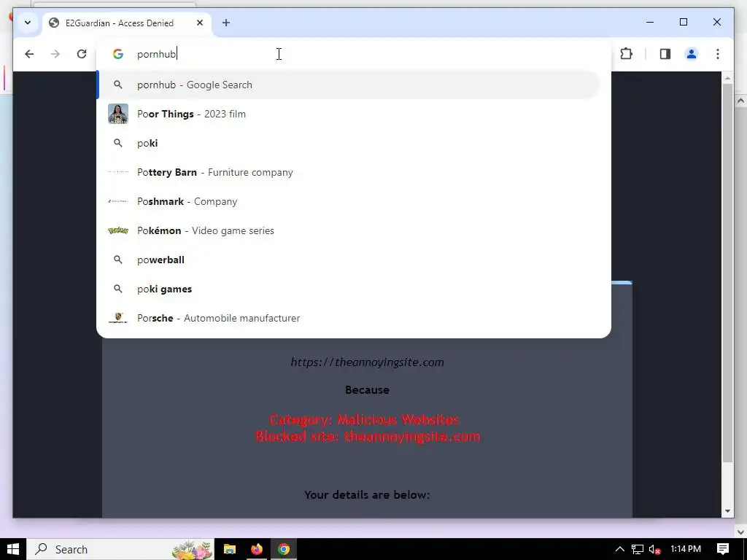747x560 pixels.
Task: Click the Category: Malicious Websites text
Action: pos(364,419)
